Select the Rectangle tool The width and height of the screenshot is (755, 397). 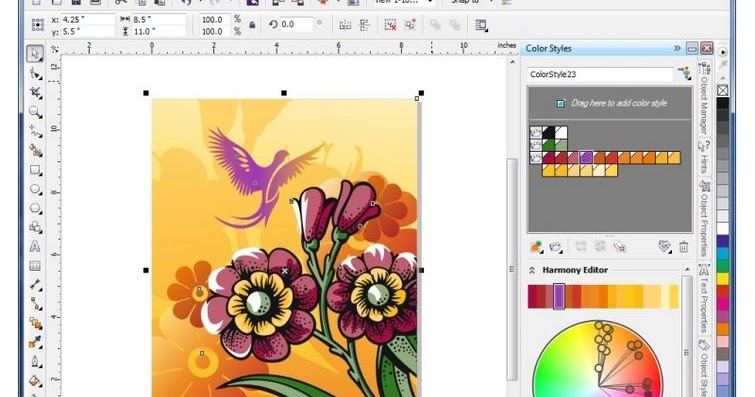(35, 170)
